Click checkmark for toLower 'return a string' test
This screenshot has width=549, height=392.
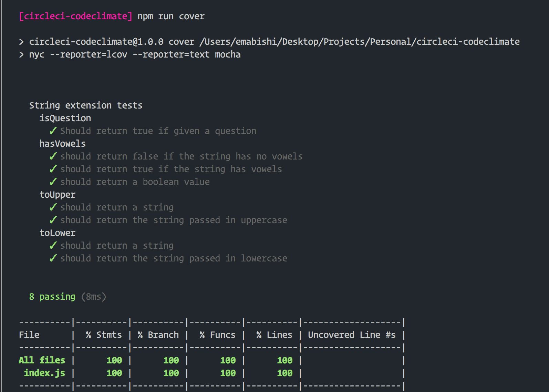(x=53, y=246)
